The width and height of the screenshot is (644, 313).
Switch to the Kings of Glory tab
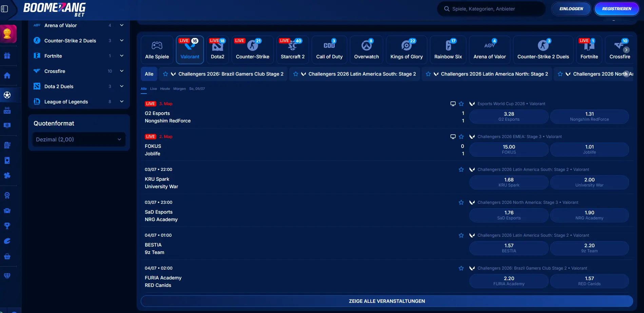407,50
